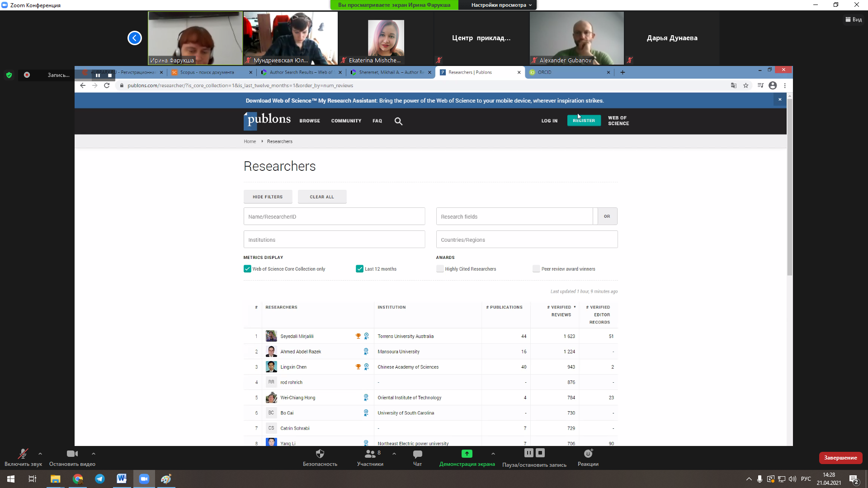This screenshot has width=868, height=488.
Task: Click the Register button
Action: (x=584, y=121)
